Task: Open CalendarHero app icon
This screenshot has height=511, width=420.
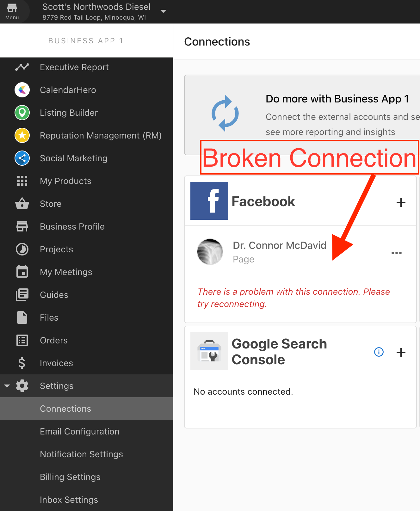Action: point(22,90)
